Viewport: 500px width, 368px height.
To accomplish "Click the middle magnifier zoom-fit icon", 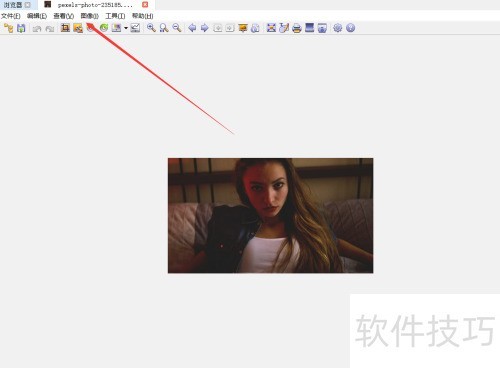I will (x=164, y=28).
